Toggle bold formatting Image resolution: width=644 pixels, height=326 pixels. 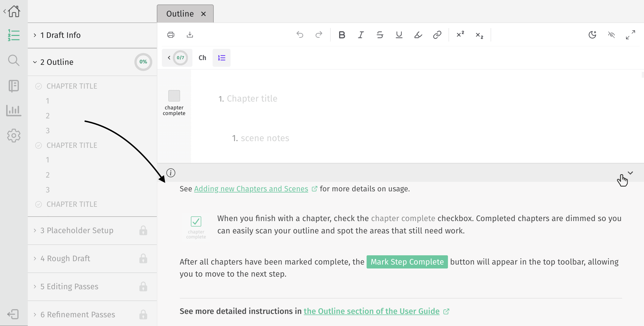point(342,35)
